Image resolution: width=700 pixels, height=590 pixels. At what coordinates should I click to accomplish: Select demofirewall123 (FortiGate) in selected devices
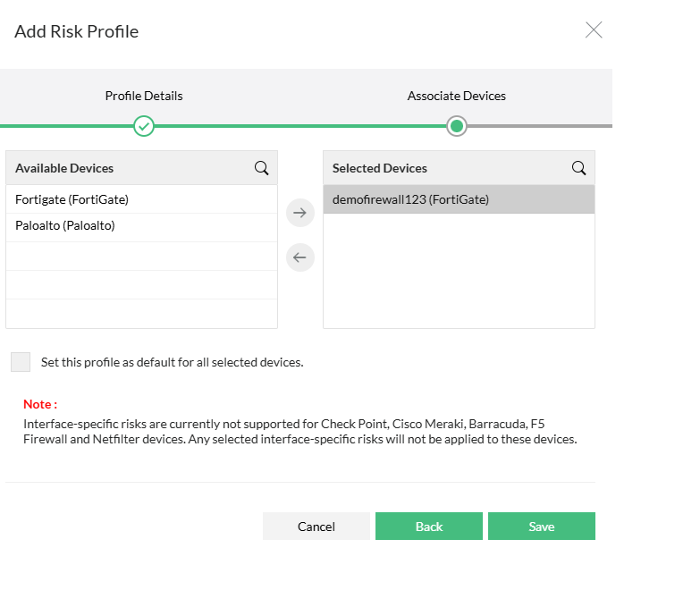[x=459, y=199]
